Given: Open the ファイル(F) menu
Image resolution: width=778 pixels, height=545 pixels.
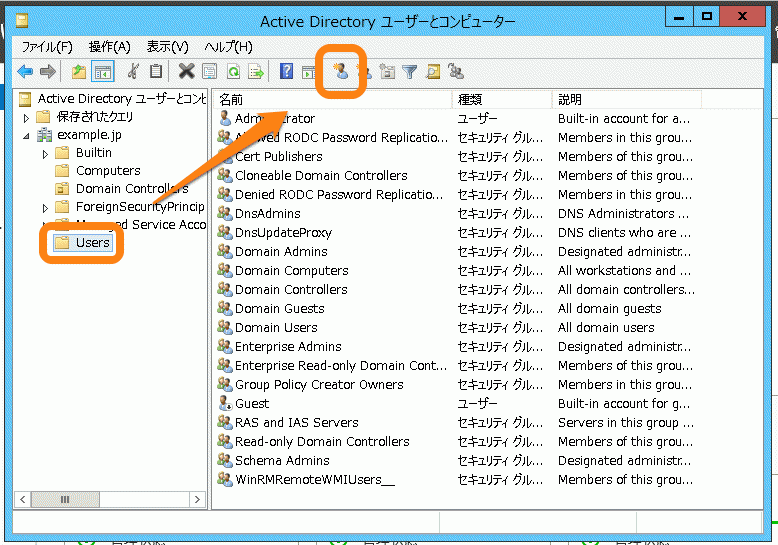Looking at the screenshot, I should [47, 47].
